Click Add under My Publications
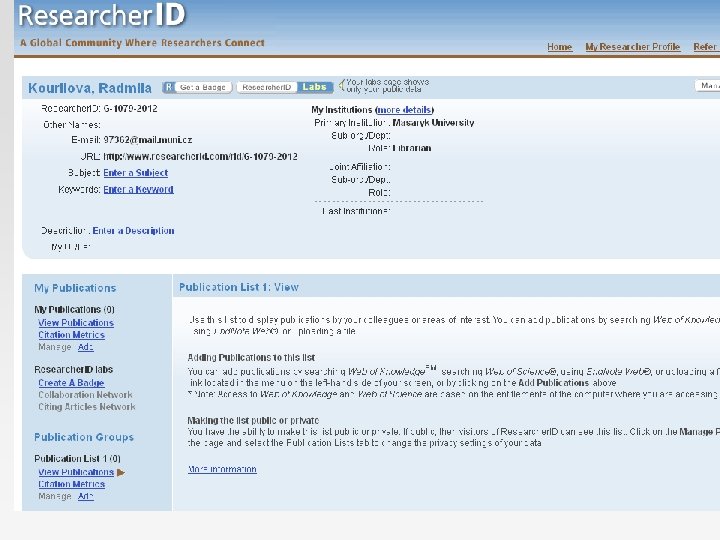Viewport: 720px width, 540px height. [85, 347]
